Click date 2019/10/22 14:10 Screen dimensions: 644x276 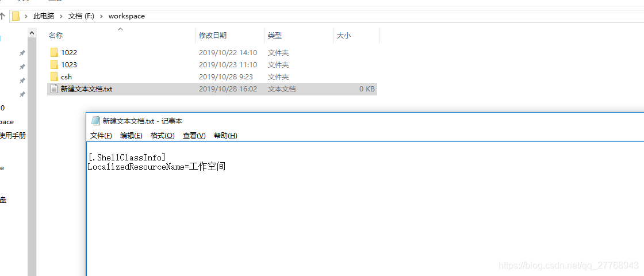pos(228,52)
